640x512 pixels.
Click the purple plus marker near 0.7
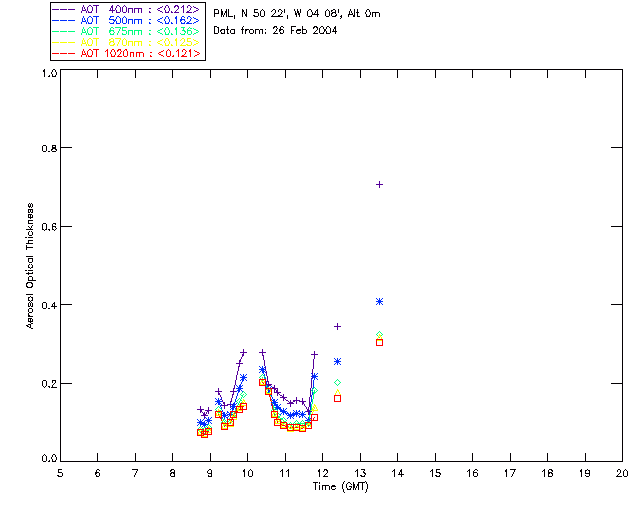(x=380, y=185)
